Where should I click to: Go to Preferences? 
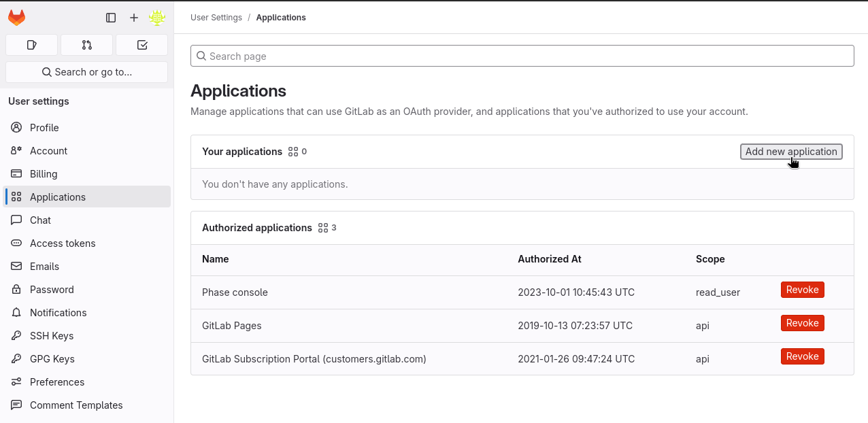(87, 382)
